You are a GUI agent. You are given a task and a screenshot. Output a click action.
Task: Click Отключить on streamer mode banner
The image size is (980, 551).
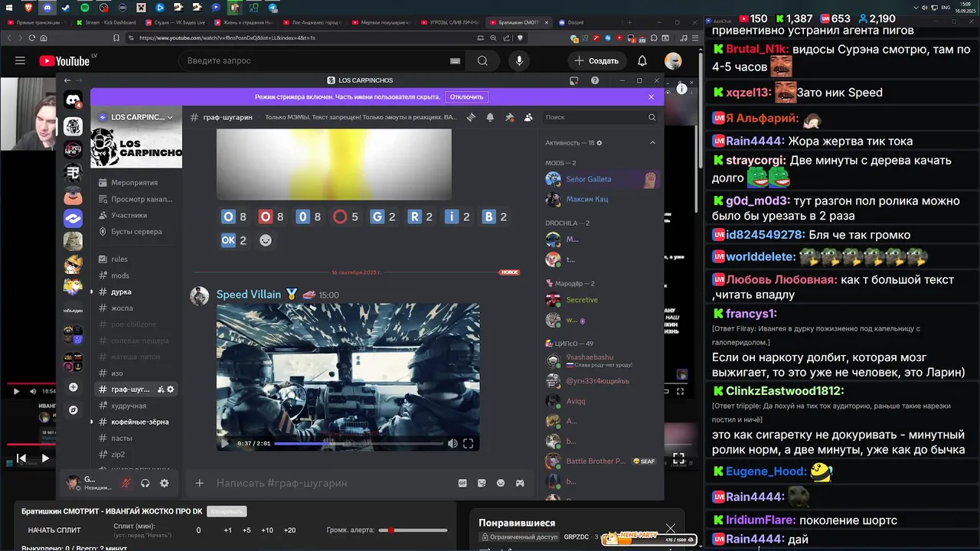[x=466, y=97]
